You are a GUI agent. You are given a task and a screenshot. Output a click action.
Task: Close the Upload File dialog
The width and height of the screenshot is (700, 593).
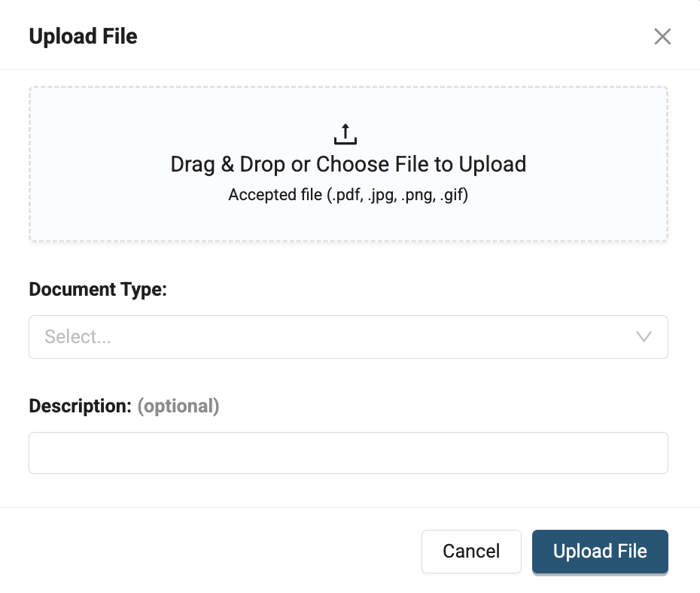(x=662, y=36)
